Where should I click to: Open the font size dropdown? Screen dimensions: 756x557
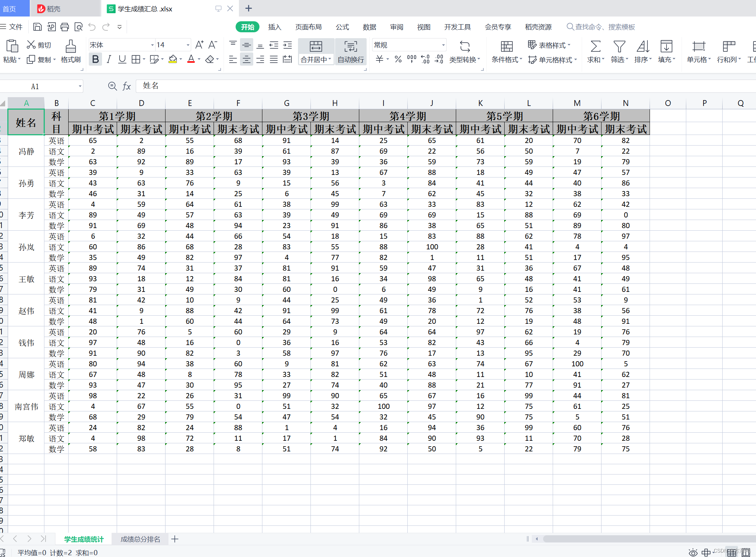click(188, 45)
